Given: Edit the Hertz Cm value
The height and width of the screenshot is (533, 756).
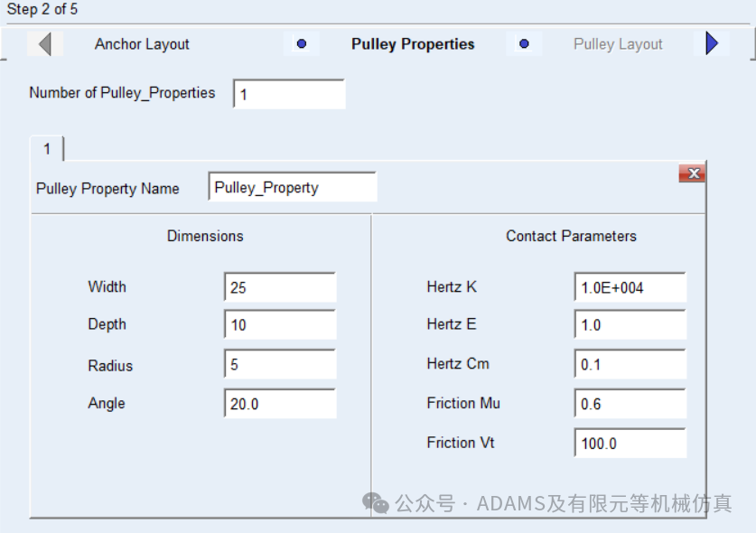Looking at the screenshot, I should pos(630,364).
